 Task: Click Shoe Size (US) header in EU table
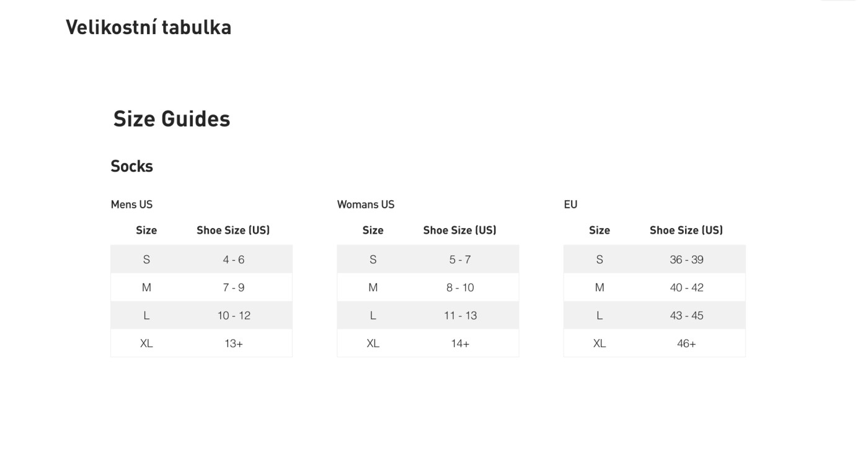(686, 231)
